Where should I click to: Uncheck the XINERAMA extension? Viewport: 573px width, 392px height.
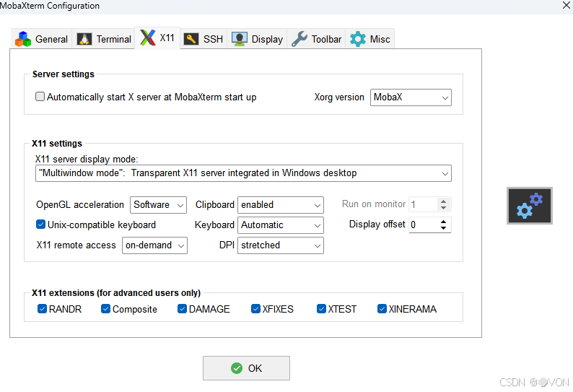click(382, 309)
